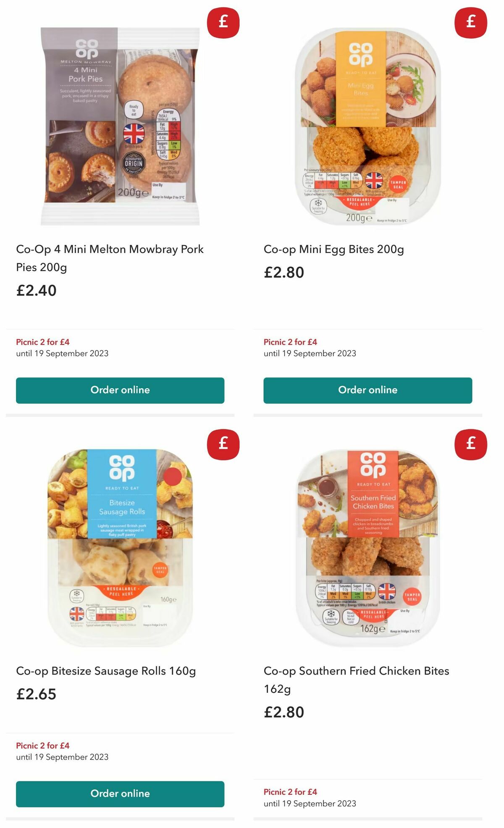Order the Bitesize Sausage Rolls online
Image resolution: width=504 pixels, height=828 pixels.
click(120, 794)
